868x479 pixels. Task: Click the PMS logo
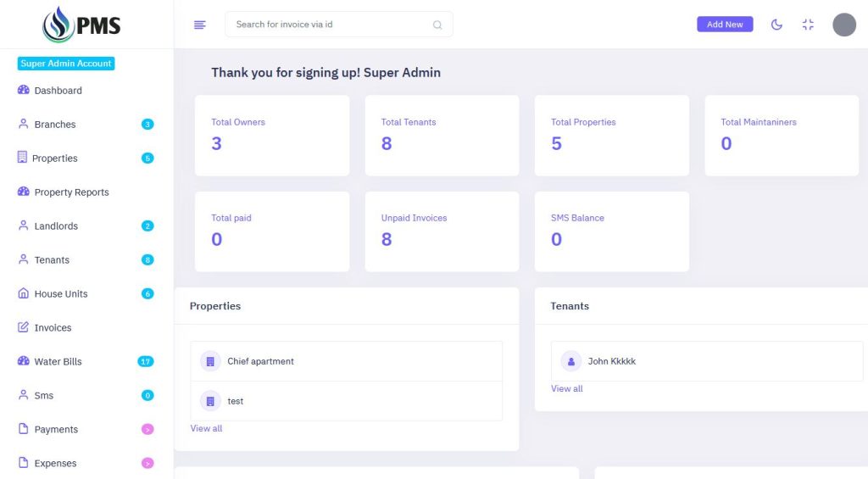pos(82,25)
